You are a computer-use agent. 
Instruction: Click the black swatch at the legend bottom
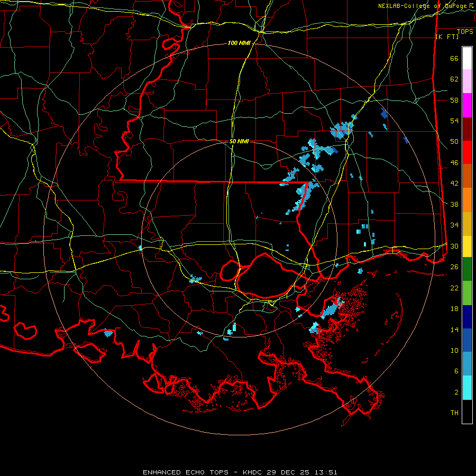467,411
